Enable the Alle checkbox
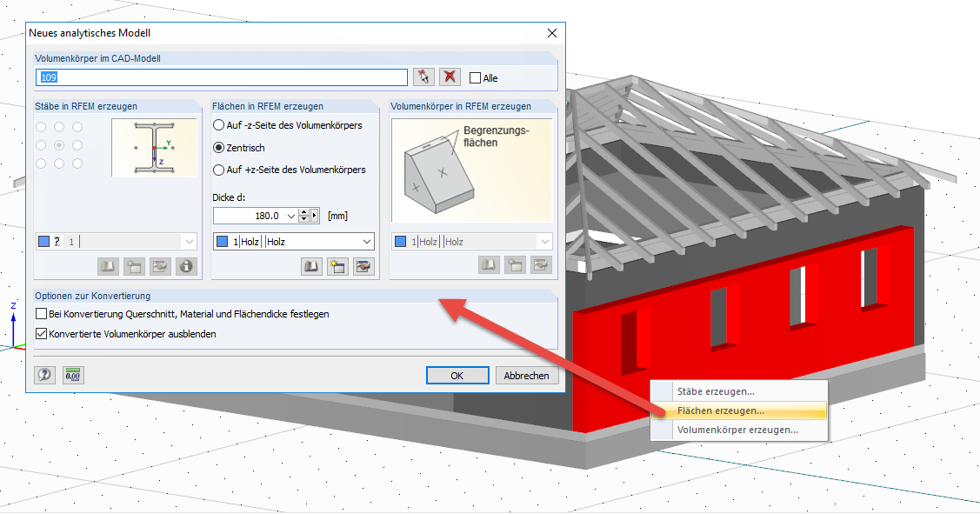The width and height of the screenshot is (980, 514). tap(475, 78)
